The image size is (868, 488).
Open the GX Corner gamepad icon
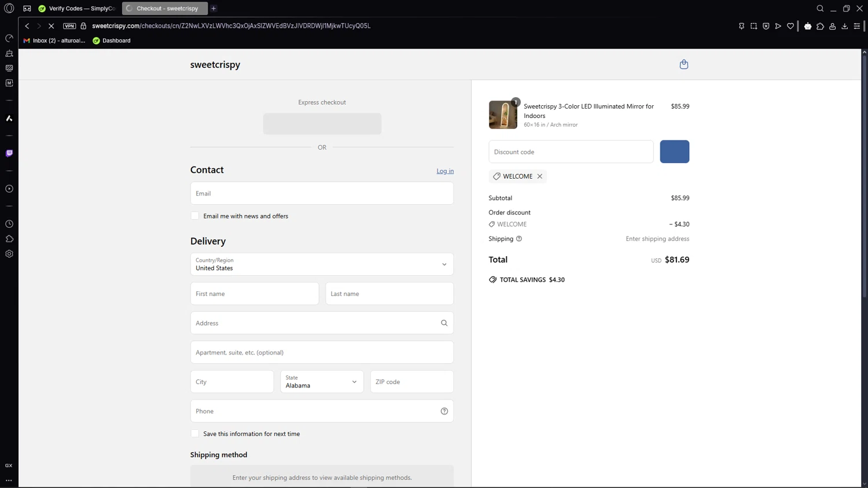pos(27,9)
